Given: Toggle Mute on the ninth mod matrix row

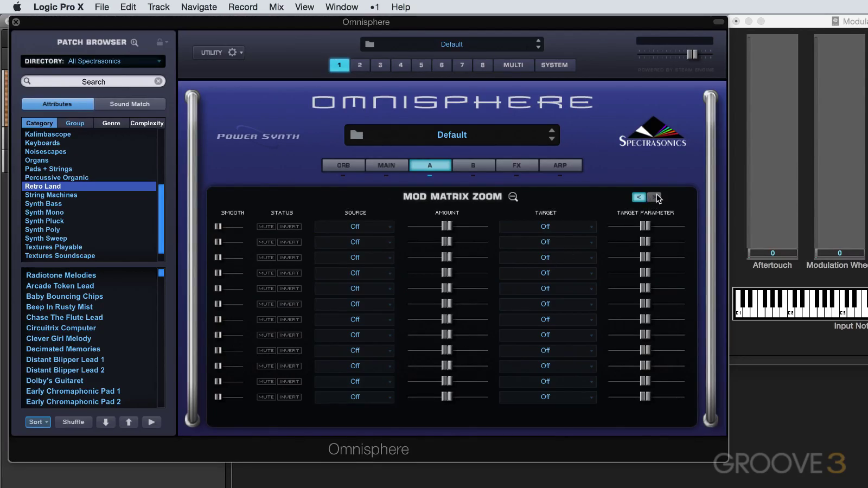Looking at the screenshot, I should pyautogui.click(x=266, y=351).
